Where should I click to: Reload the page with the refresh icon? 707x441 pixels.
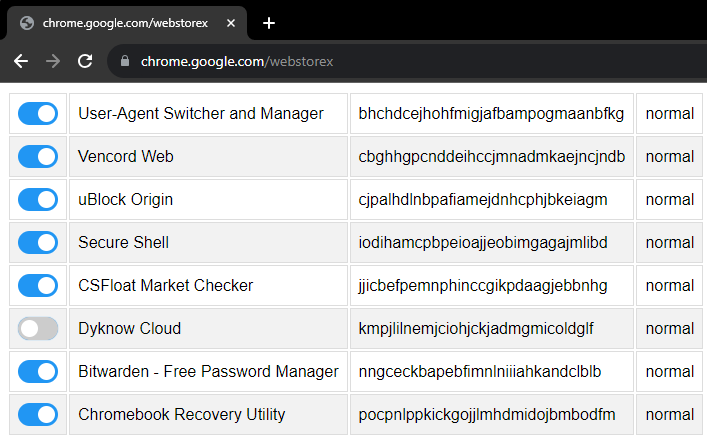point(85,61)
